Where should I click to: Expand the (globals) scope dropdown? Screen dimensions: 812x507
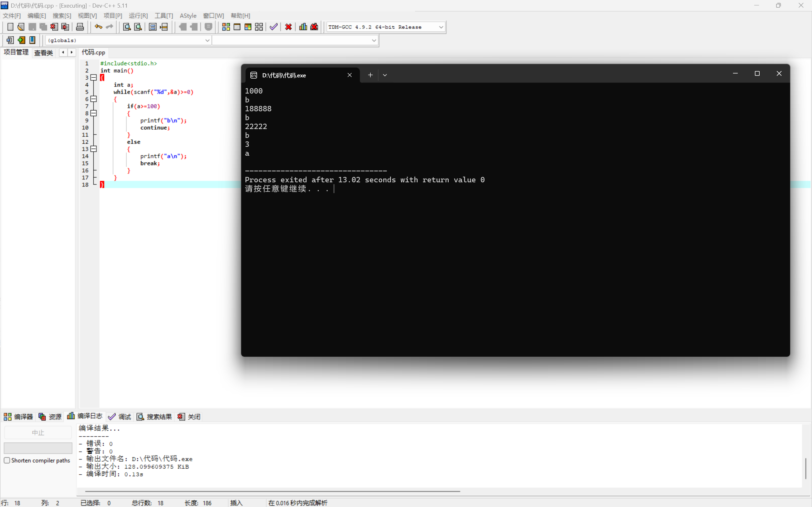click(207, 40)
